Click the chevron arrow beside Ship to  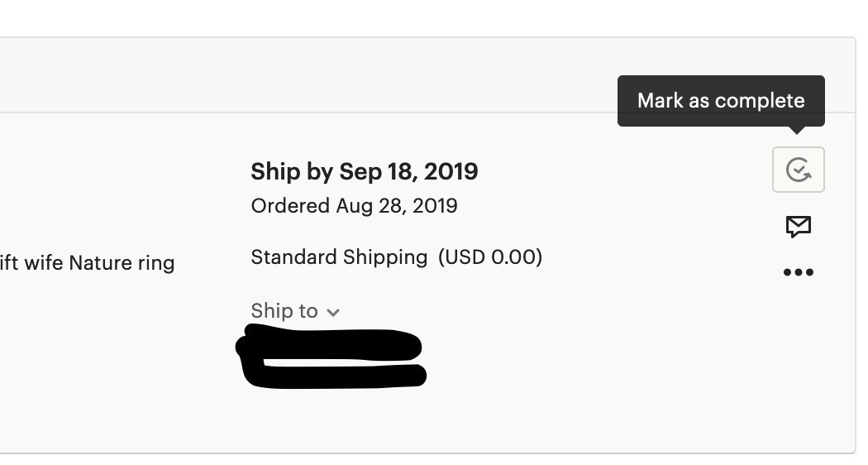[x=333, y=313]
